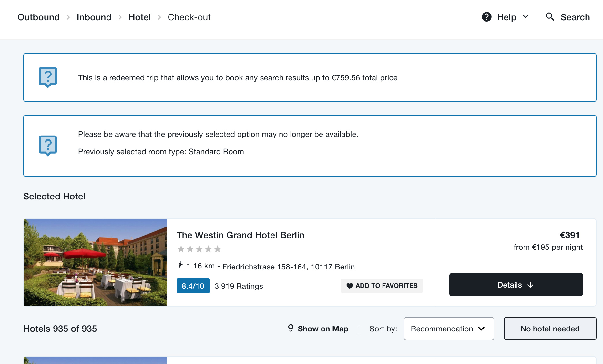
Task: Expand the Help dropdown chevron
Action: pyautogui.click(x=526, y=17)
